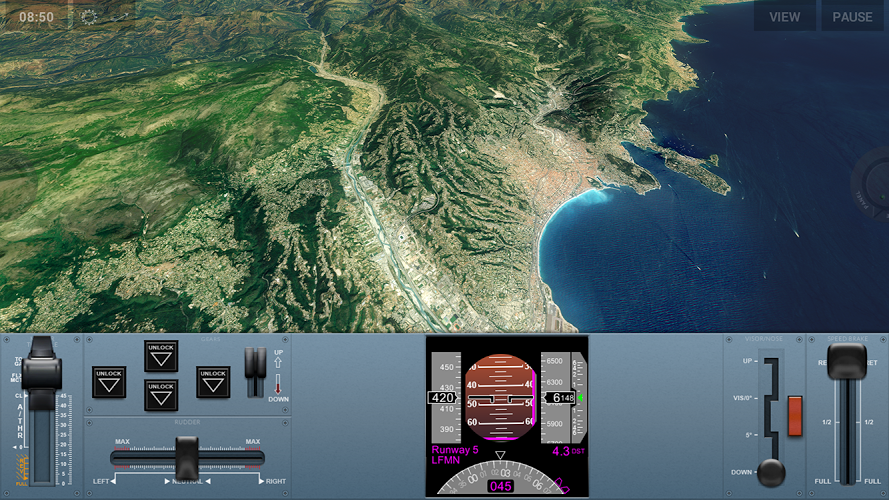Click the wind icon in top-left bar
This screenshot has width=889, height=500.
(119, 17)
